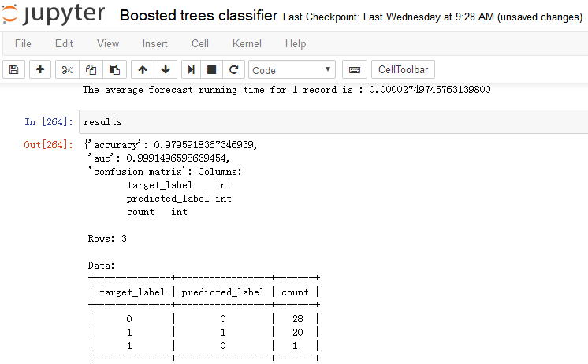Open the Kernel menu

(247, 44)
